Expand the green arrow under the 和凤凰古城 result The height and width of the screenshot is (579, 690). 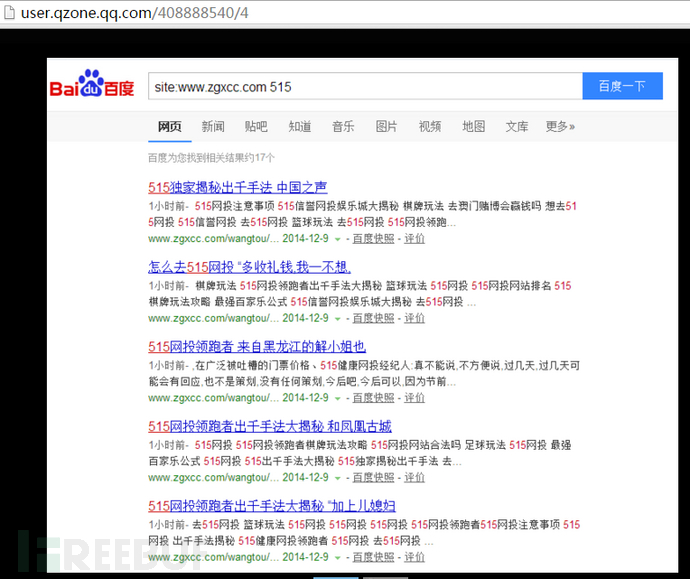point(338,478)
